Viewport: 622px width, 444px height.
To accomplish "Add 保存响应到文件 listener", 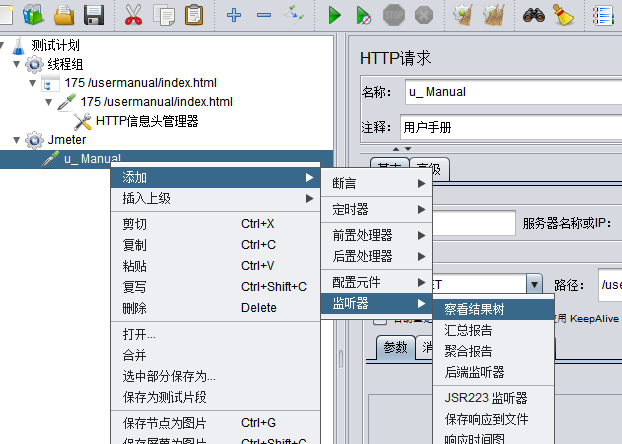I will click(x=493, y=419).
